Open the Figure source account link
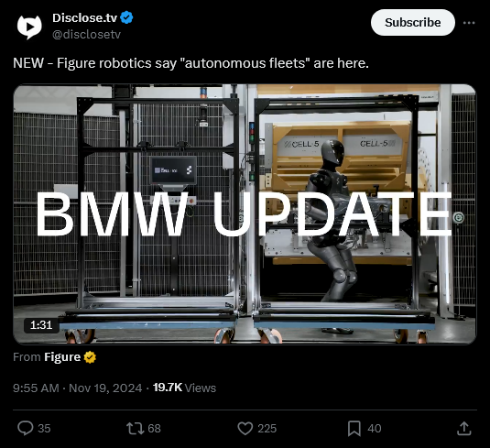490x448 pixels. pyautogui.click(x=62, y=357)
